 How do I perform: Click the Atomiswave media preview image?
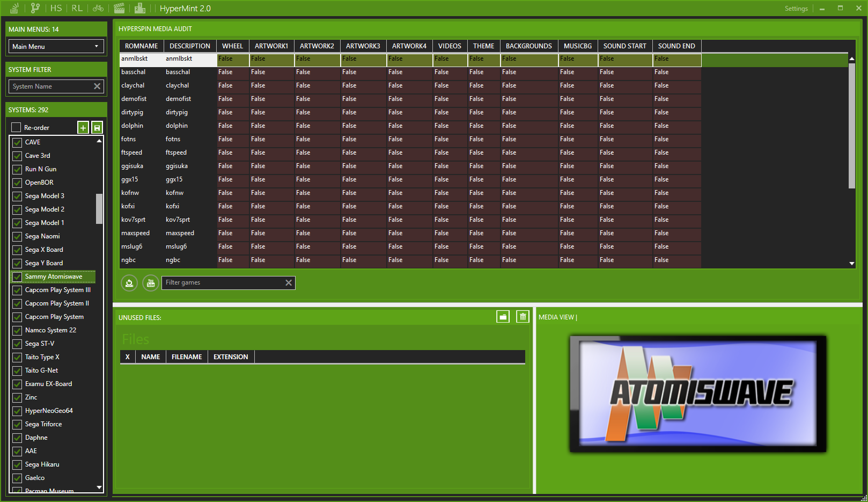[x=698, y=394]
